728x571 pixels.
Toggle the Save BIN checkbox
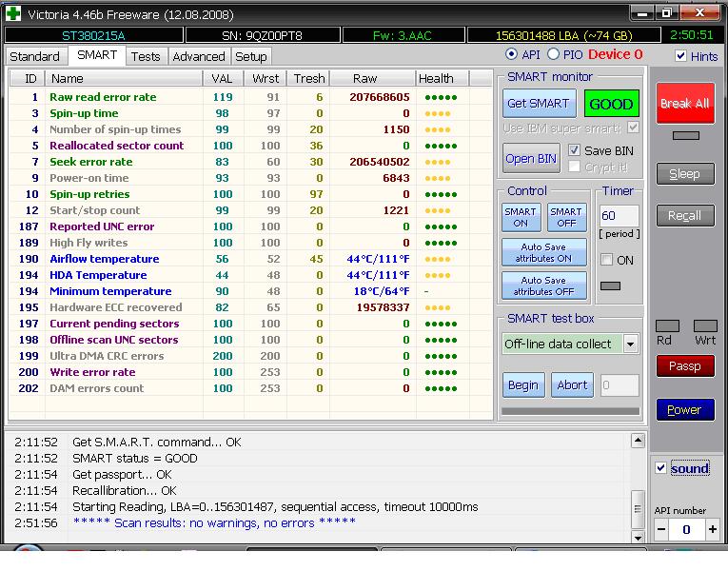pos(574,150)
